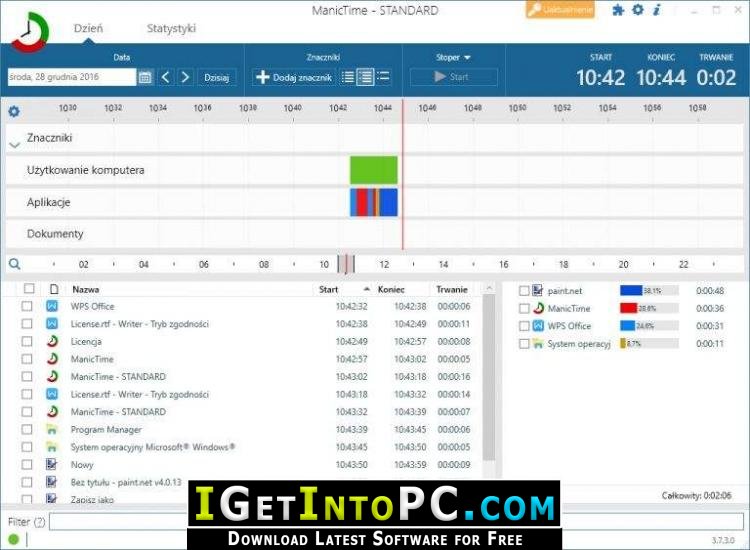This screenshot has height=550, width=750.
Task: Edit the date field środa, 28 grudnia 2016
Action: click(x=72, y=77)
